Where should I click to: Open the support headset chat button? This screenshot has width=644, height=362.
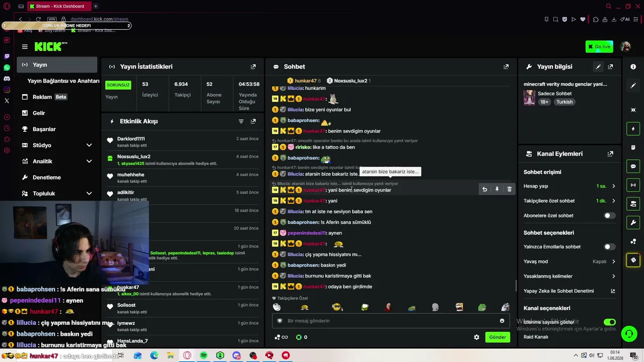point(629,334)
